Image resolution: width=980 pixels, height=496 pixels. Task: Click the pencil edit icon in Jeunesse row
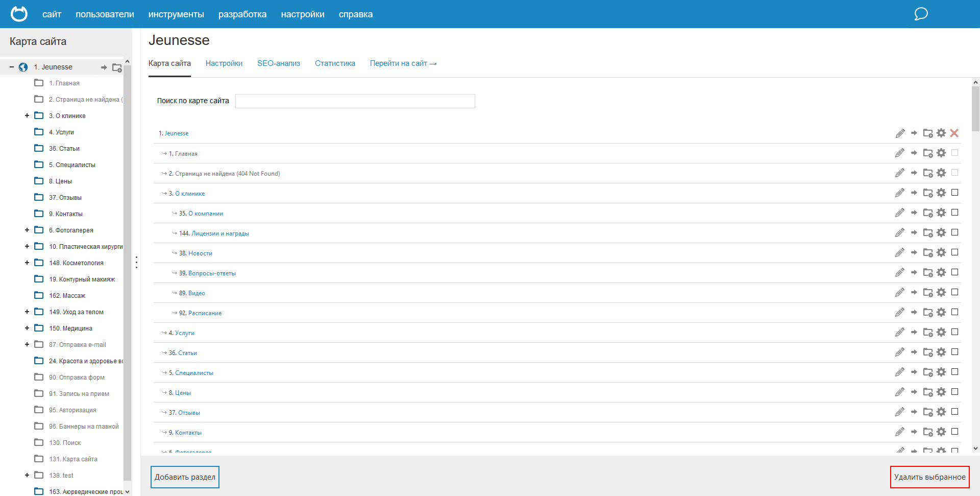point(900,133)
